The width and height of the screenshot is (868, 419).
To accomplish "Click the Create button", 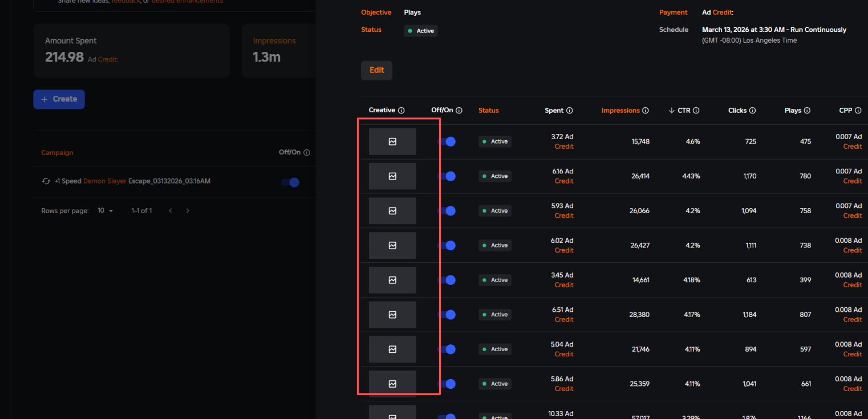I will [59, 99].
